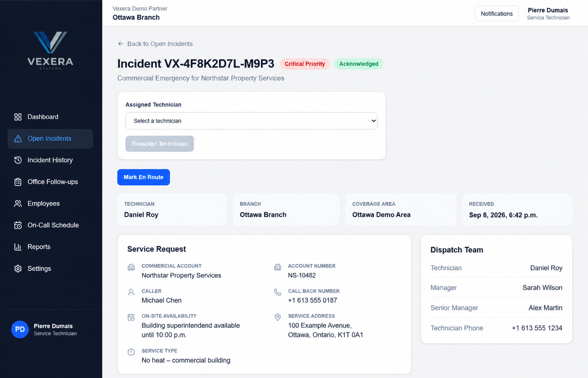Click the Acknowledged status badge
This screenshot has width=588, height=378.
(x=359, y=64)
